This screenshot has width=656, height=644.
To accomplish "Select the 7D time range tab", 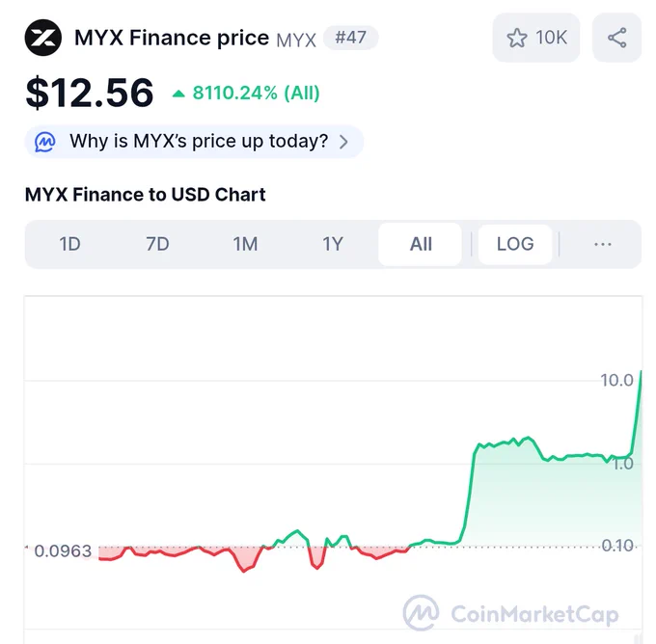I will coord(157,244).
